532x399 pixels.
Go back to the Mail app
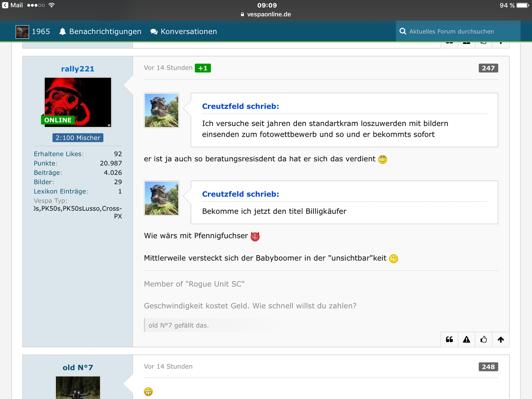(x=13, y=5)
